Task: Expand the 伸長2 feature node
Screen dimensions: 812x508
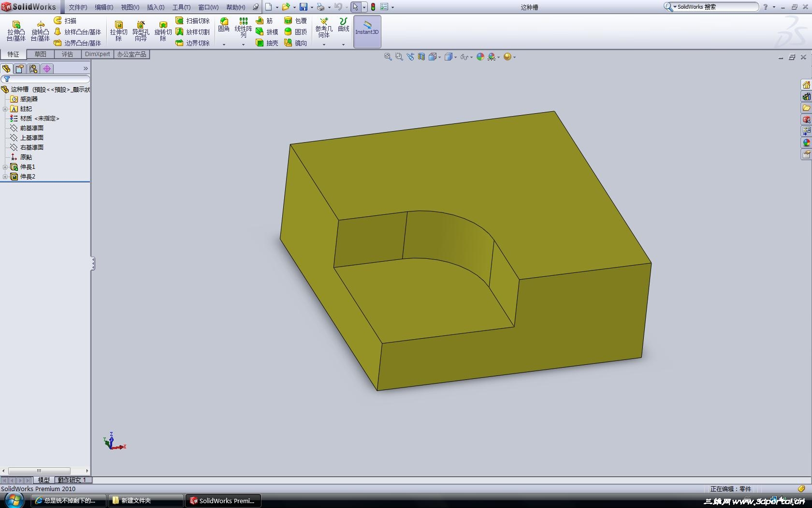Action: tap(5, 177)
